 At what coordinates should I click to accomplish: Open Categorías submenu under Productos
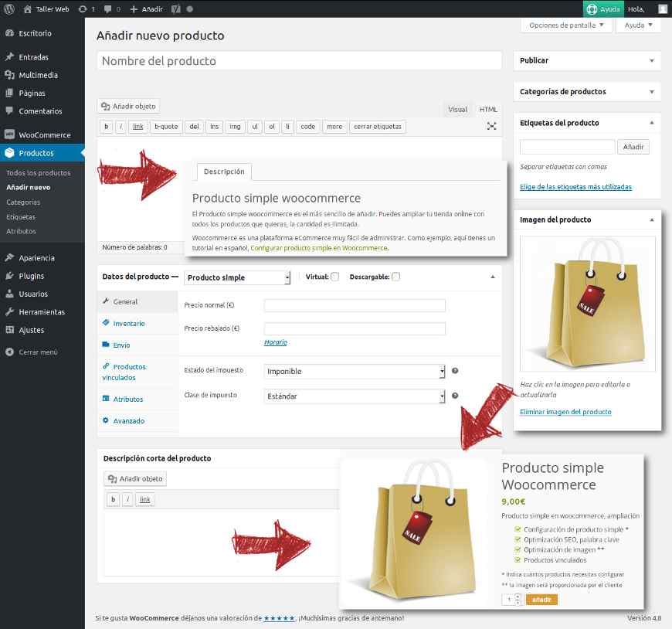tap(23, 202)
